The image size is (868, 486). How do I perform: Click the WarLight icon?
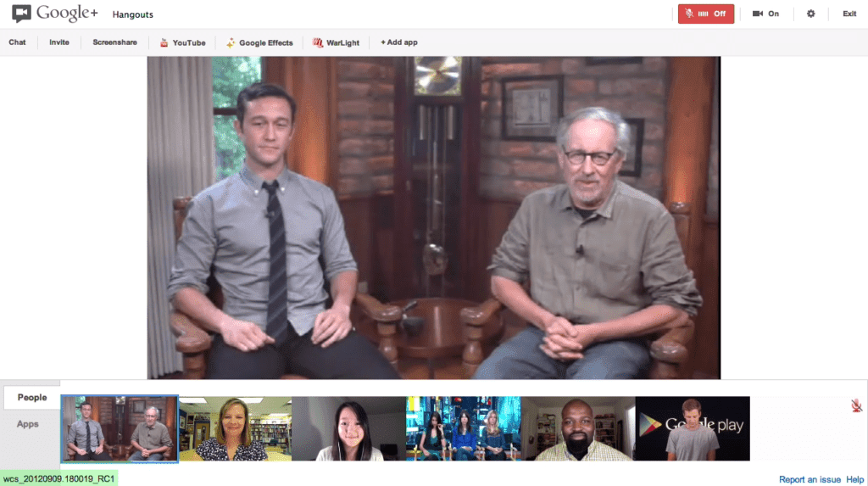tap(318, 42)
